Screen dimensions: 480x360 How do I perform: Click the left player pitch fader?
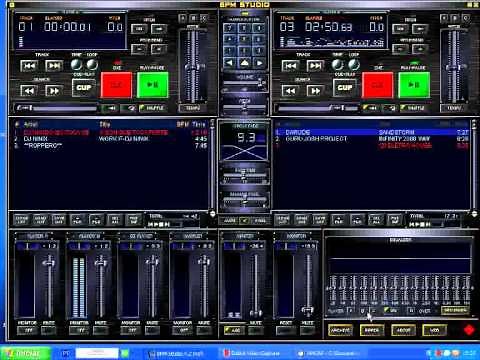pos(193,67)
